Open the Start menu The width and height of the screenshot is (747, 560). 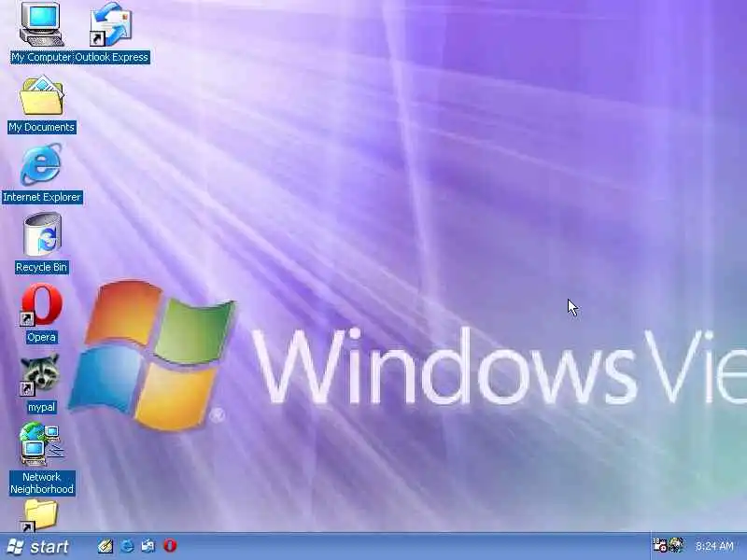(38, 547)
